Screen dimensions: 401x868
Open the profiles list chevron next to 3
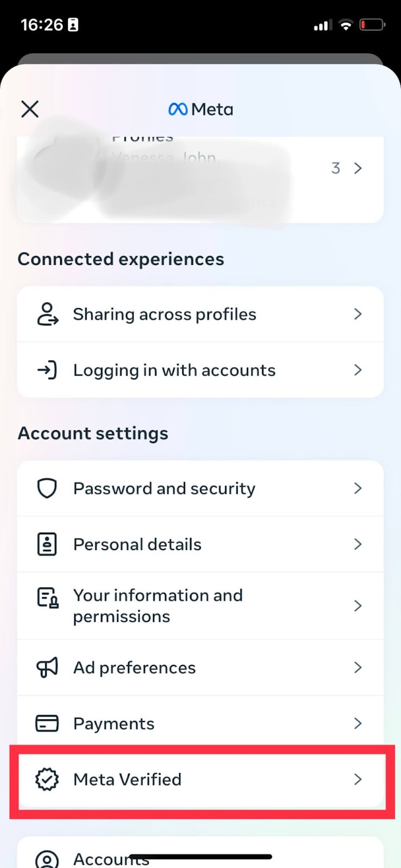pos(358,168)
